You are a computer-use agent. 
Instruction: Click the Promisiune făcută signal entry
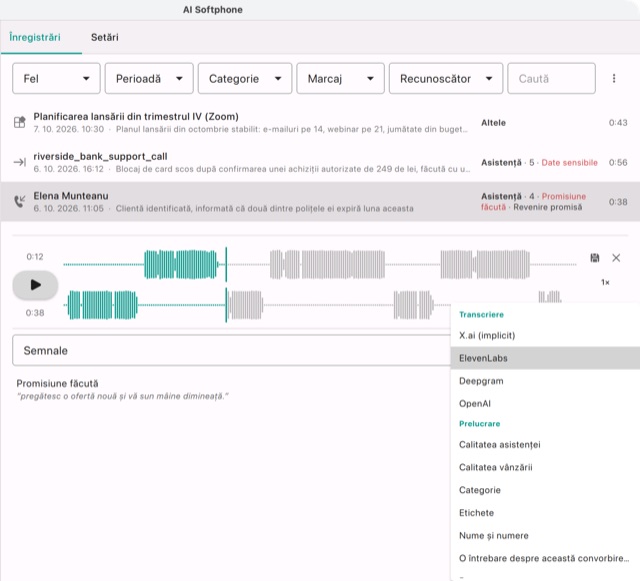pos(57,383)
